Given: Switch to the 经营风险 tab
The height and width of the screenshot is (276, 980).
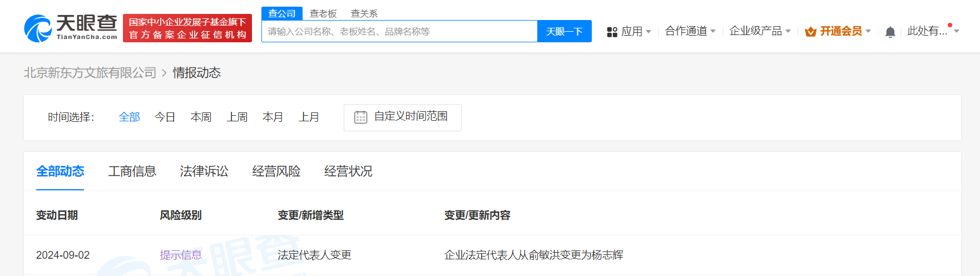Looking at the screenshot, I should click(276, 171).
